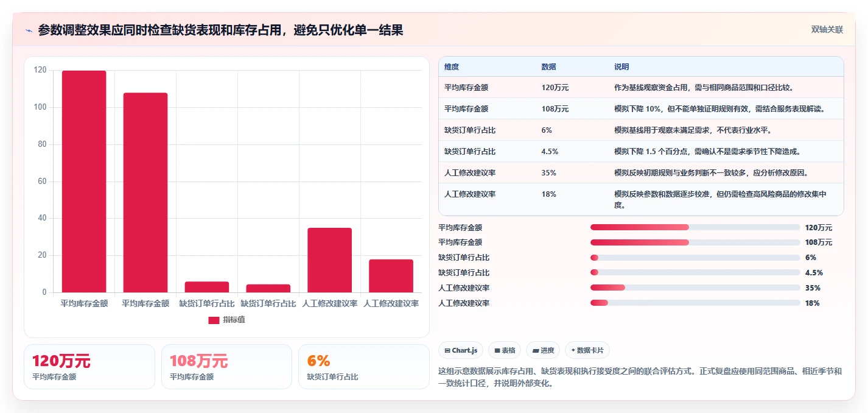Click the tallest chart bar reaching 120
This screenshot has width=868, height=413.
[84, 182]
